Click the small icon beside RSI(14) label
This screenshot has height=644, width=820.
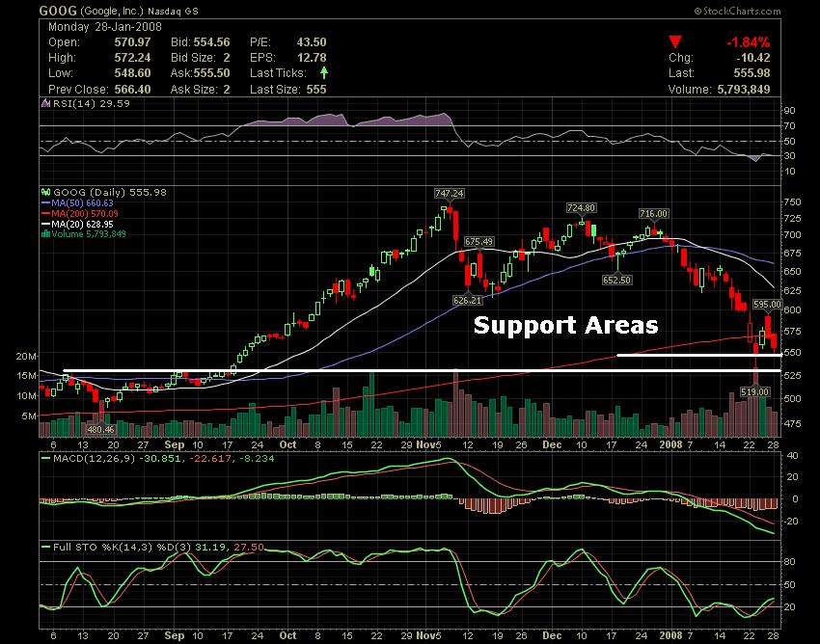pos(45,103)
